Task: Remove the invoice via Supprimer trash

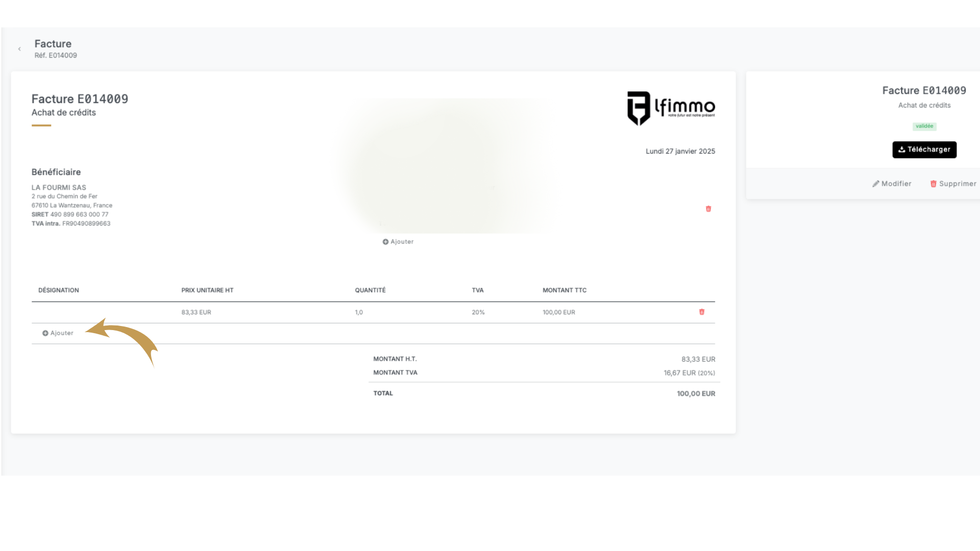Action: pyautogui.click(x=952, y=184)
